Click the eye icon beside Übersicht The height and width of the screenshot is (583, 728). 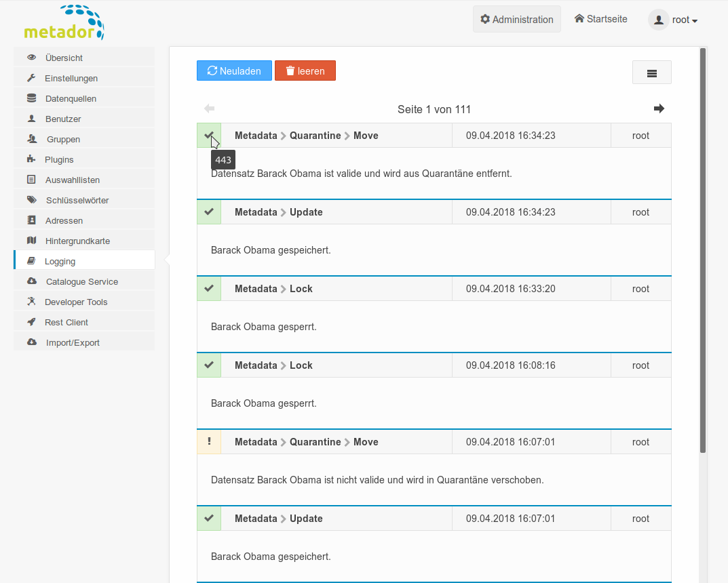[32, 58]
